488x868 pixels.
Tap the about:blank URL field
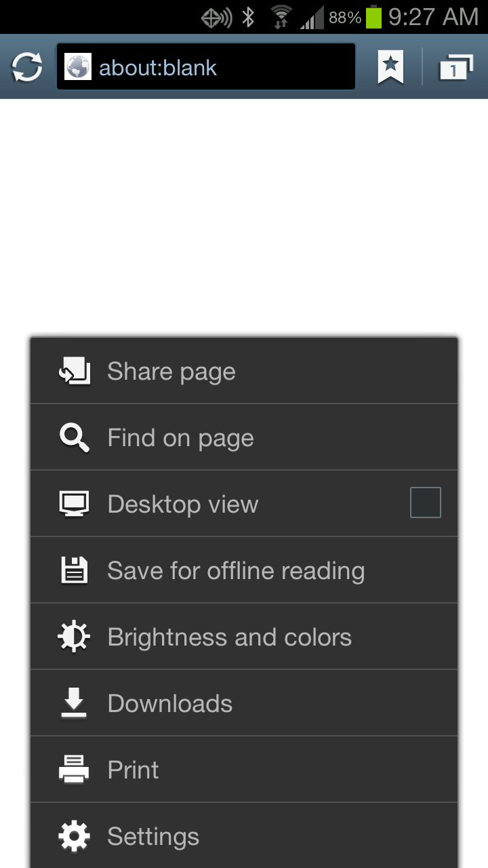pyautogui.click(x=224, y=67)
